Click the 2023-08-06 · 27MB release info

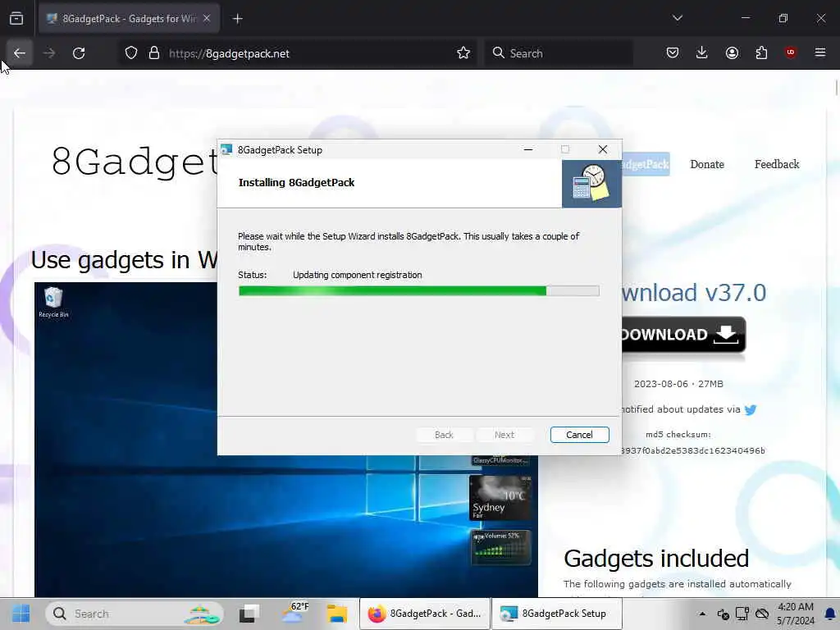[x=678, y=384]
